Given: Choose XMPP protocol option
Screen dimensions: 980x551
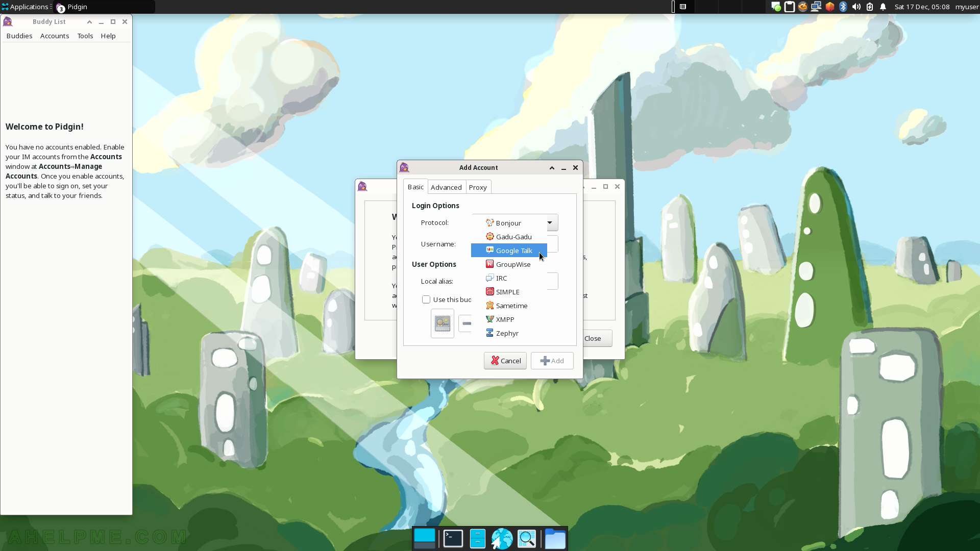Looking at the screenshot, I should 509,319.
